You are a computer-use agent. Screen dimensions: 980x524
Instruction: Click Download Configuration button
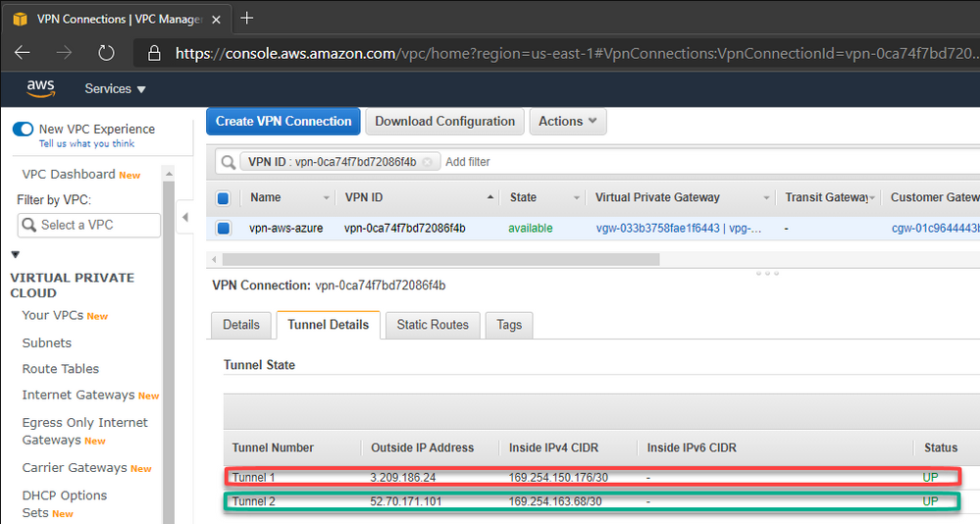445,122
